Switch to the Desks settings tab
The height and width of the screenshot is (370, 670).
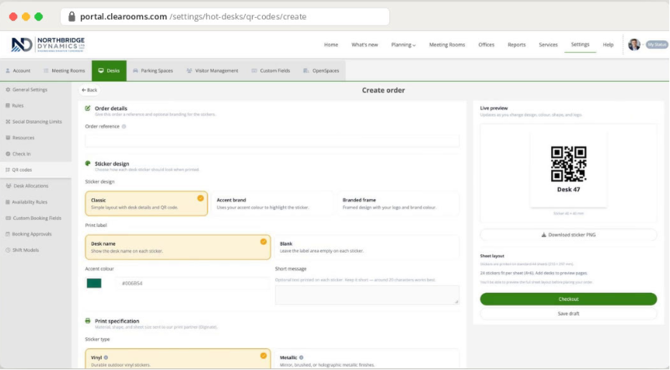(x=109, y=70)
